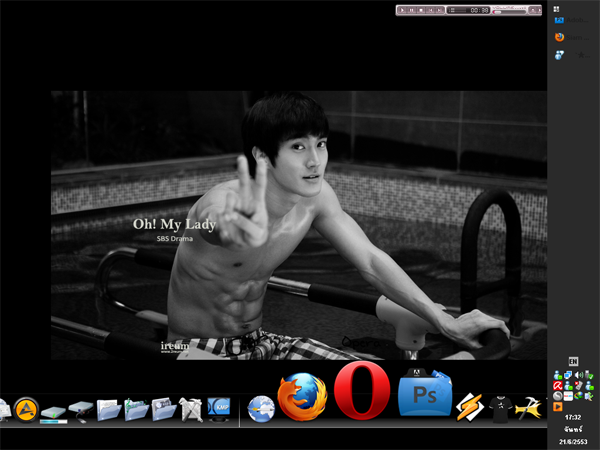Screen dimensions: 600x450
Task: Click the track time display 00:38
Action: [479, 10]
